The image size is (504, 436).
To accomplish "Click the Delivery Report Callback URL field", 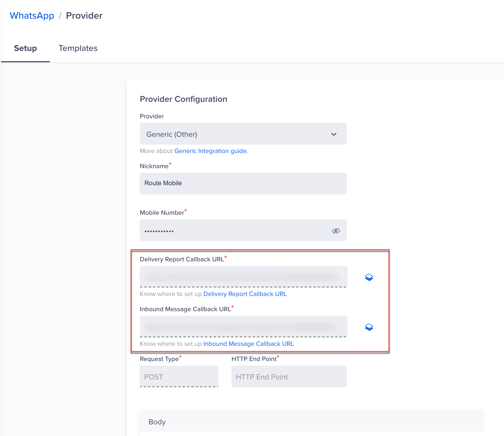I will click(243, 276).
